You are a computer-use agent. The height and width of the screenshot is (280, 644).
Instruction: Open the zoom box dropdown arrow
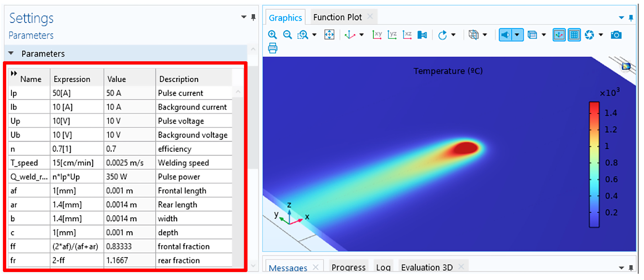coord(314,35)
